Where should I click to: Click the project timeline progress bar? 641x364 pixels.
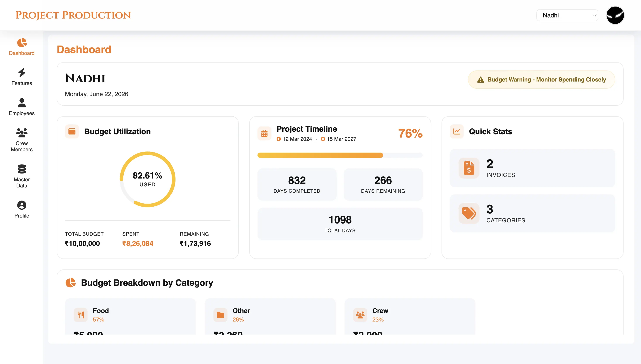[340, 155]
